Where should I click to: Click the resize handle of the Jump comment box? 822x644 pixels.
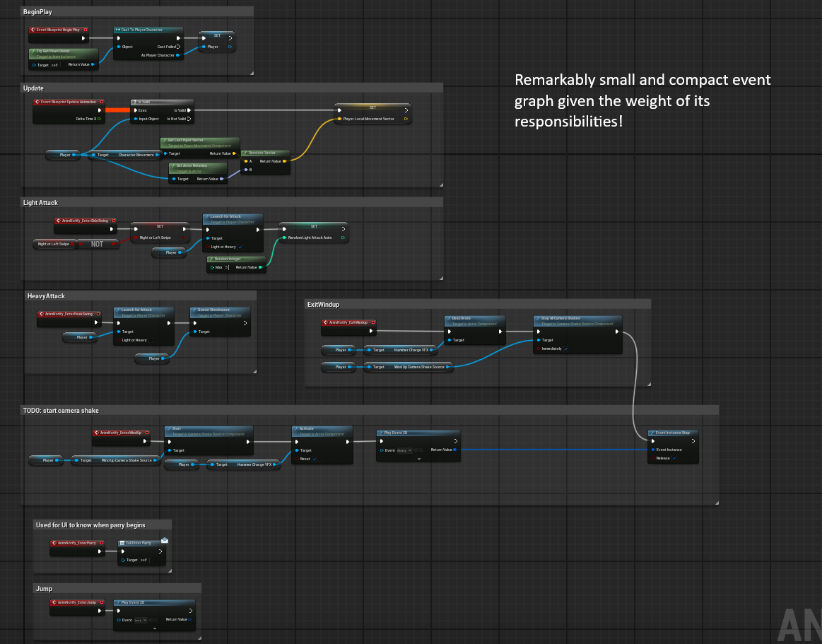[199, 638]
